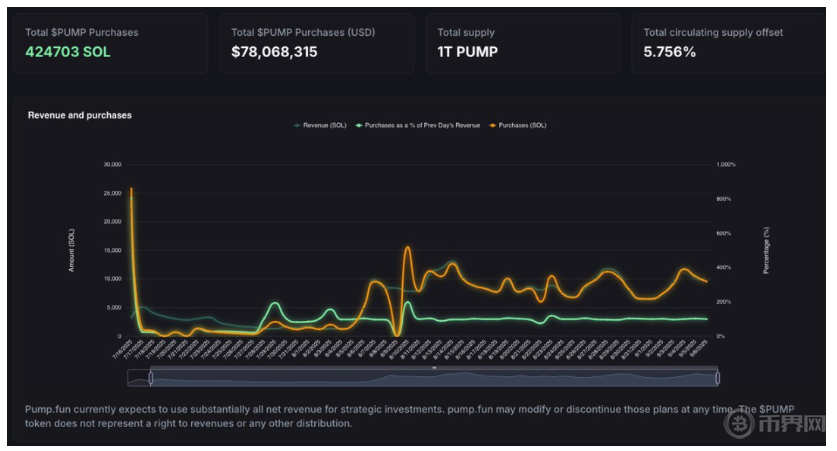Viewport: 837px width, 451px height.
Task: Grab the left handle of the chart zoom slider
Action: click(x=150, y=377)
